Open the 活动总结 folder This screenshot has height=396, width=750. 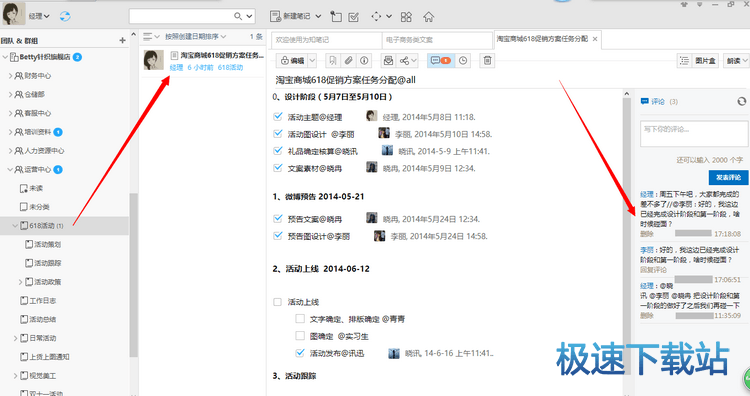pyautogui.click(x=38, y=319)
